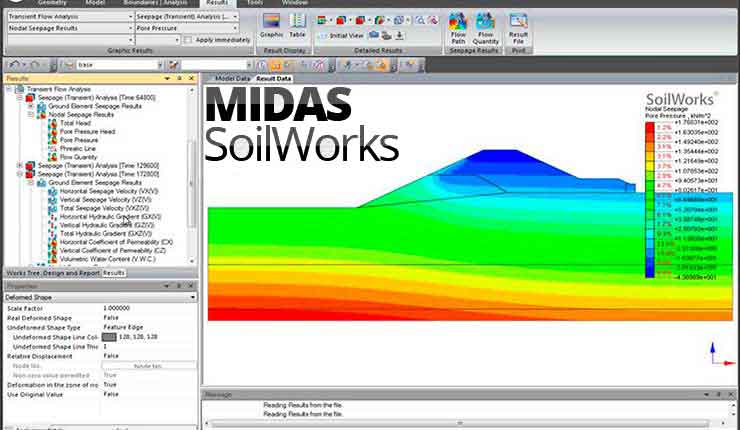This screenshot has height=430, width=740.
Task: Open the Table result display
Action: (297, 25)
